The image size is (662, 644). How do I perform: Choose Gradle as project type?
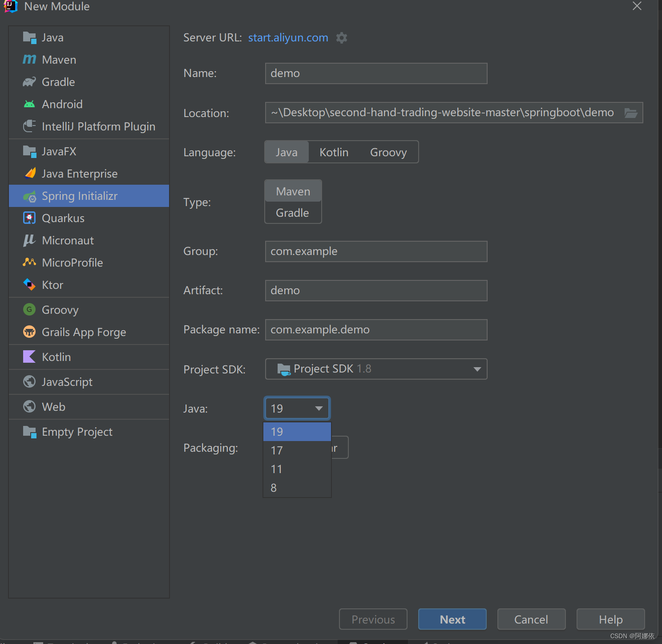click(293, 213)
